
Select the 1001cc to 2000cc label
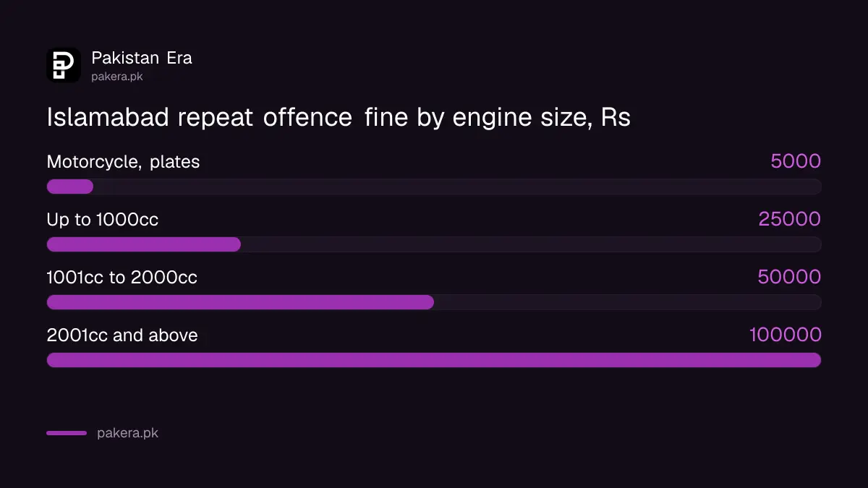[x=122, y=278]
